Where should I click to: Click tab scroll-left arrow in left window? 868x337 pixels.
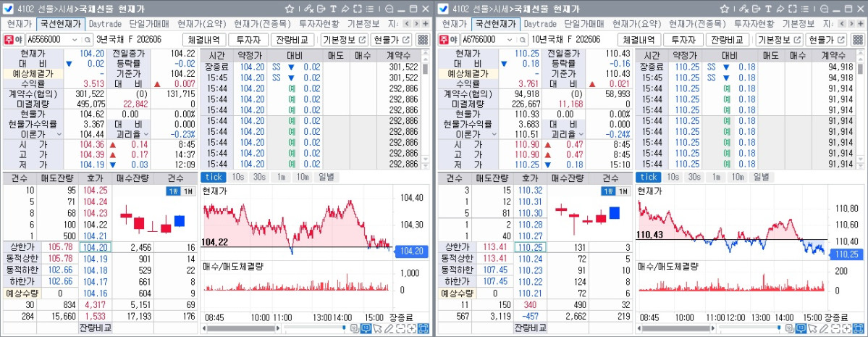pyautogui.click(x=407, y=24)
